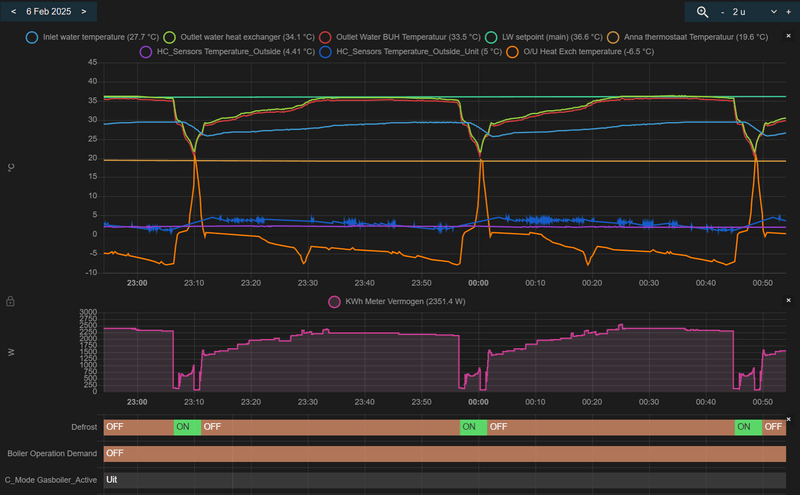Viewport: 800px width, 495px height.
Task: Click HC_Sensors Temperature_Outside legend label
Action: 236,52
